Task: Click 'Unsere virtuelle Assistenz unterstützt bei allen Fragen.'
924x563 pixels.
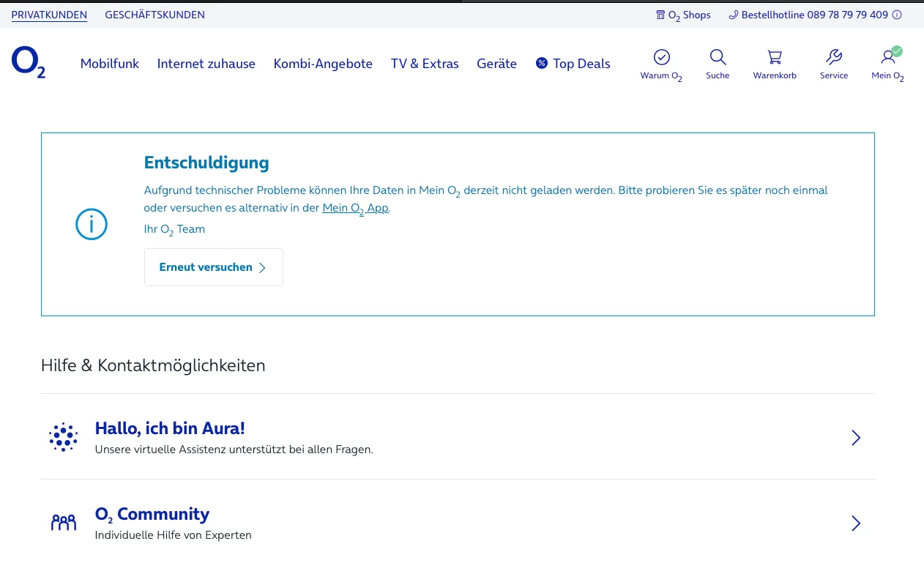Action: point(234,450)
